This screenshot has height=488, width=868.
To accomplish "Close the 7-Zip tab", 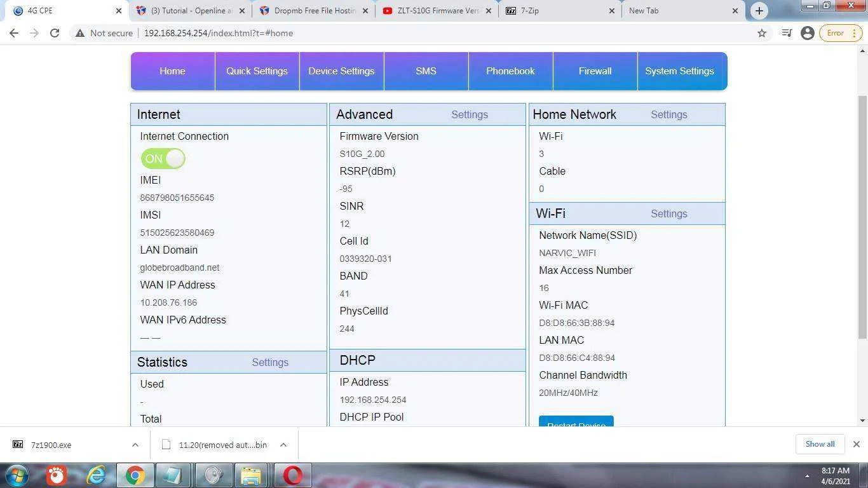I will (612, 11).
